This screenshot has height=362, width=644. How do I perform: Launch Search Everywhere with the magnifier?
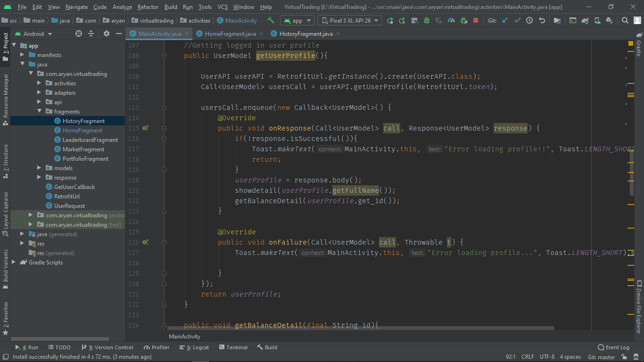[x=625, y=20]
